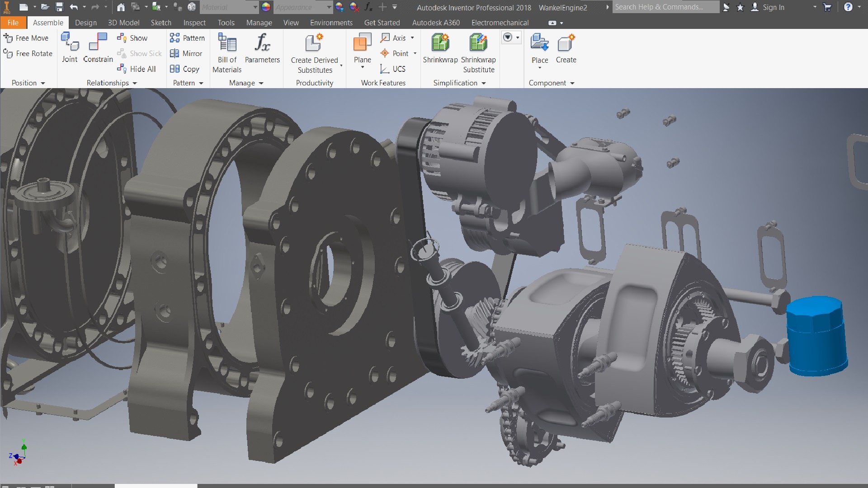Click the Home view icon
This screenshot has height=488, width=868.
point(121,7)
